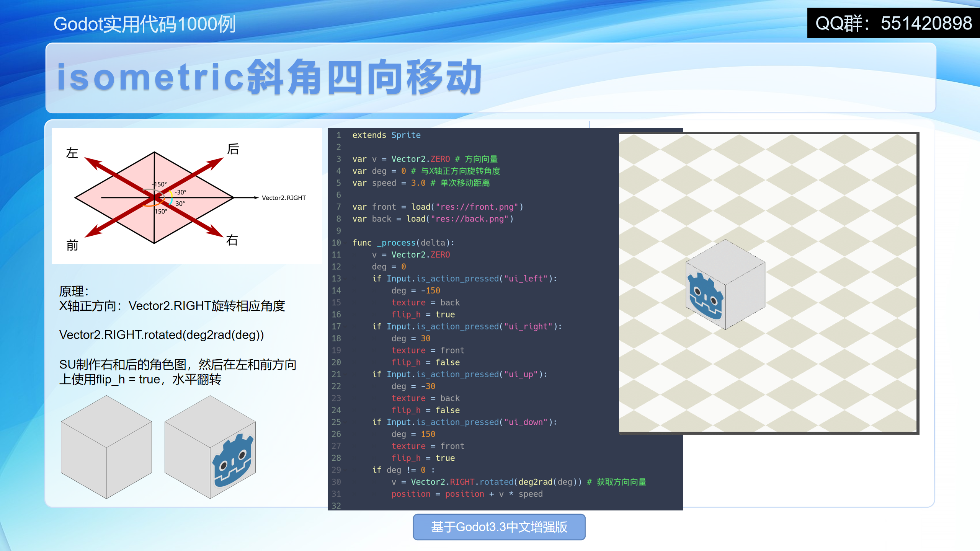Click the 'if deg != 0 :' line

[403, 470]
